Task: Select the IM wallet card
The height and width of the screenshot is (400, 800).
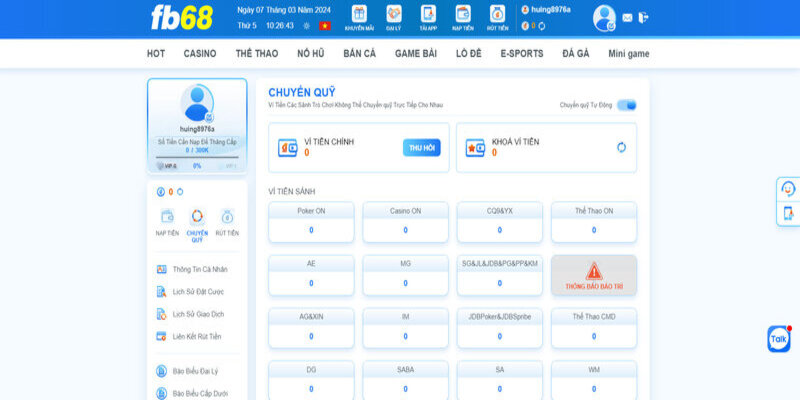Action: pos(406,328)
